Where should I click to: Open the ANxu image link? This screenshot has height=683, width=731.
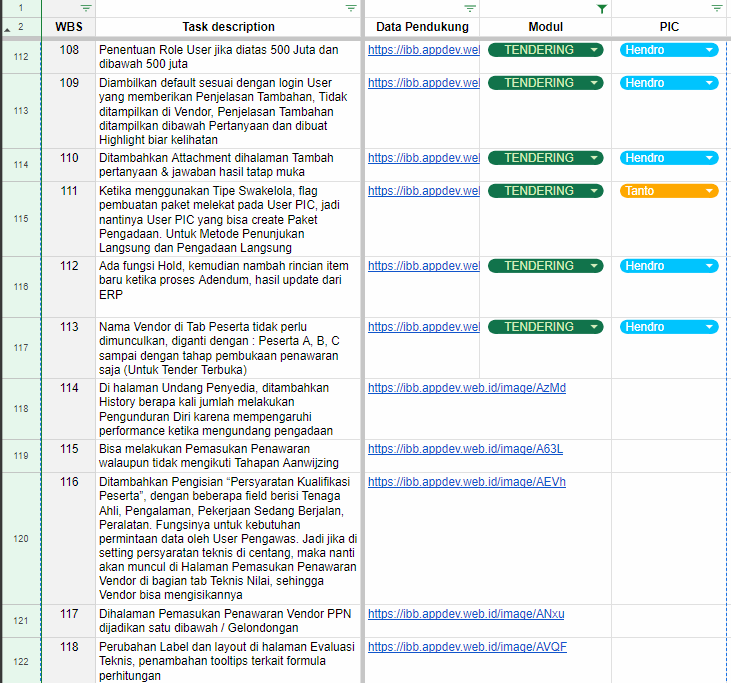pyautogui.click(x=466, y=613)
